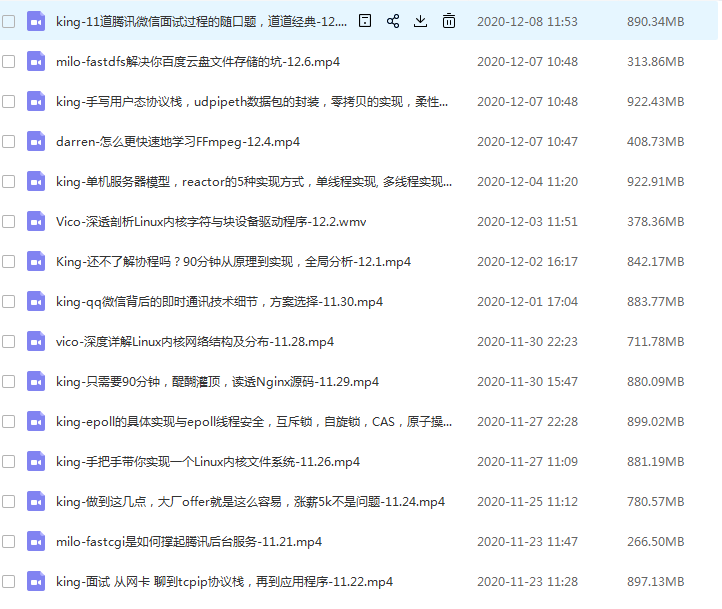Screen dimensions: 722x609
Task: Click share icon on first king-11 row
Action: (x=393, y=21)
